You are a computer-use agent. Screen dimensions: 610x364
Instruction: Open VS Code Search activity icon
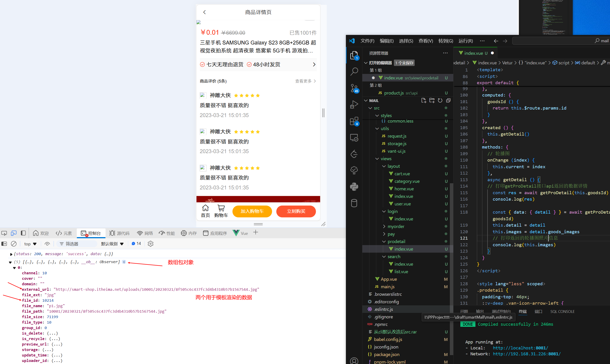tap(354, 72)
